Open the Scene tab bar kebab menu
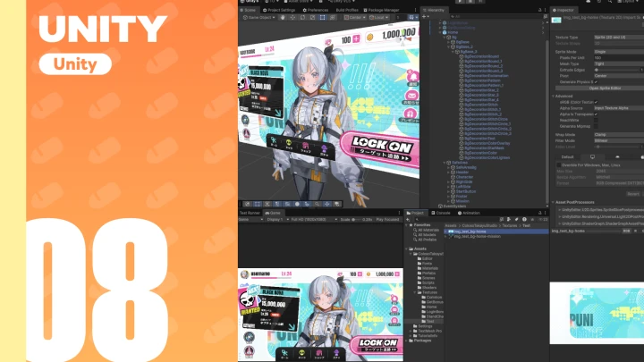Screen dimensions: 644x362 coord(415,10)
